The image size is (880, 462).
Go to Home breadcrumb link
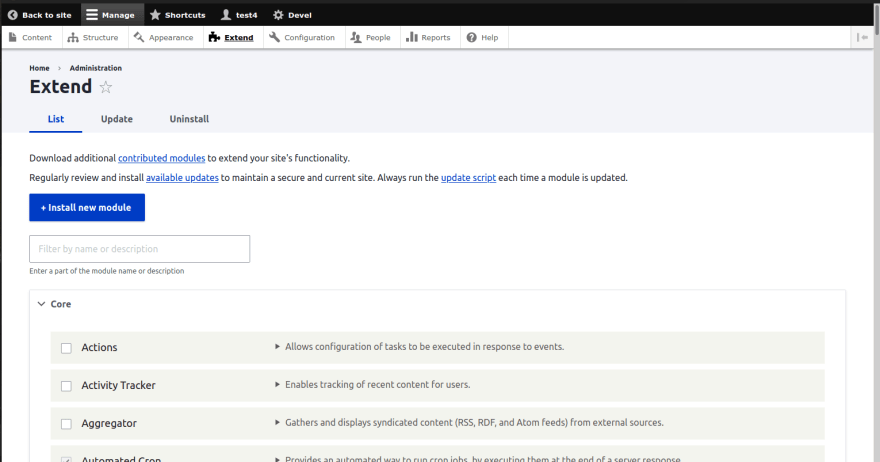(x=39, y=68)
